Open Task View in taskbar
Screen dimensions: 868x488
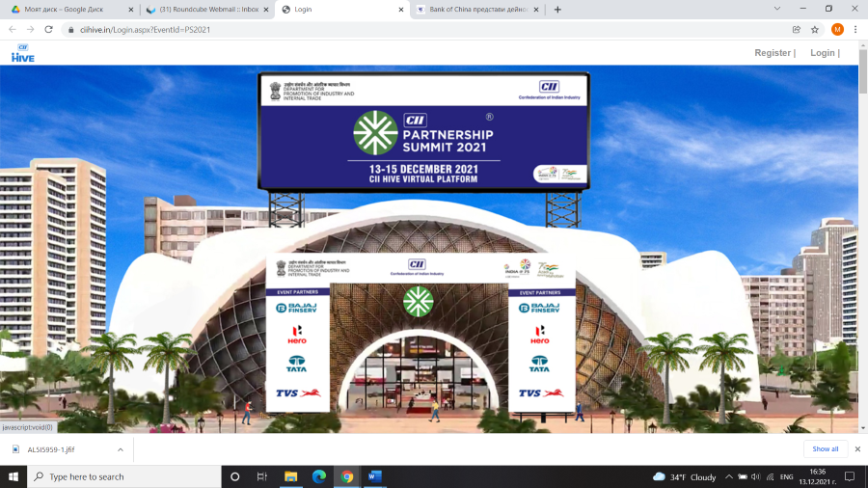pos(262,476)
